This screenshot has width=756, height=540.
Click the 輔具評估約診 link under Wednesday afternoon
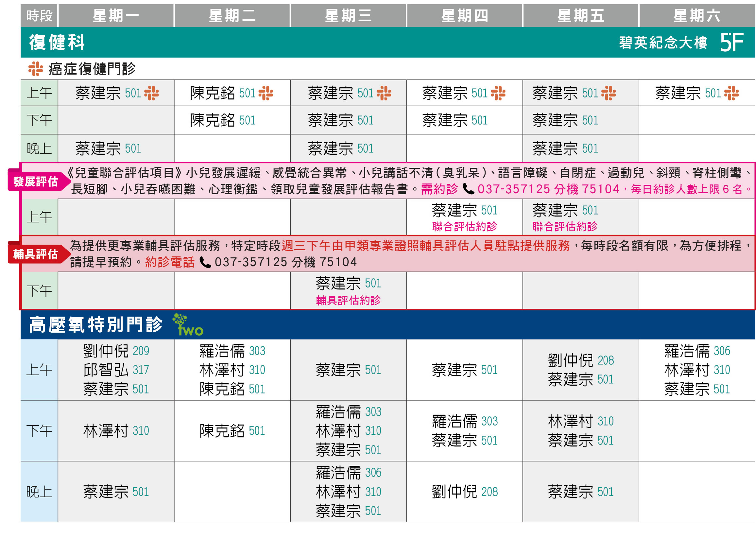[348, 301]
